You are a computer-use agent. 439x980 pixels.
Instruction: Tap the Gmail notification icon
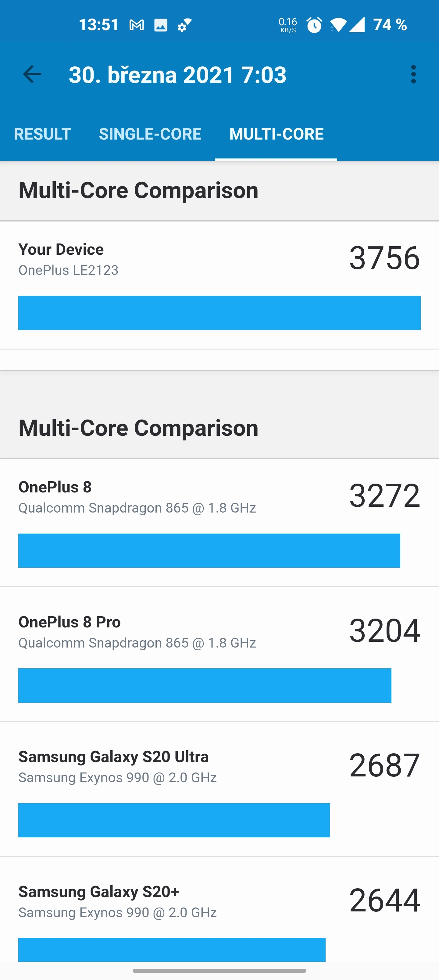(137, 25)
